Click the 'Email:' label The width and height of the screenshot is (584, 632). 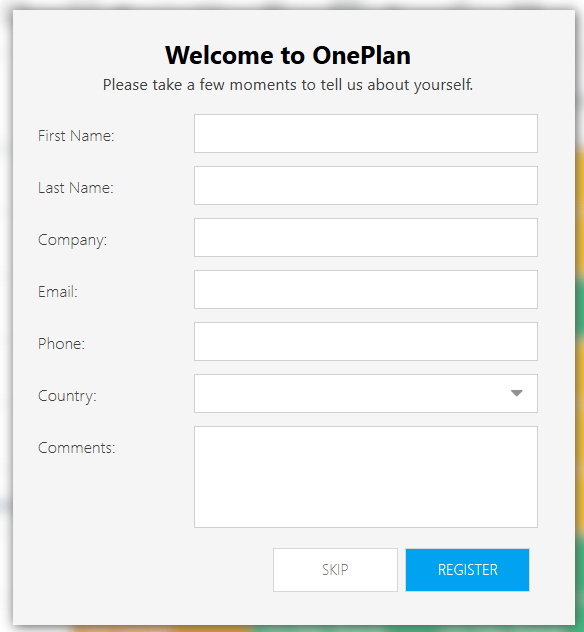pos(58,292)
